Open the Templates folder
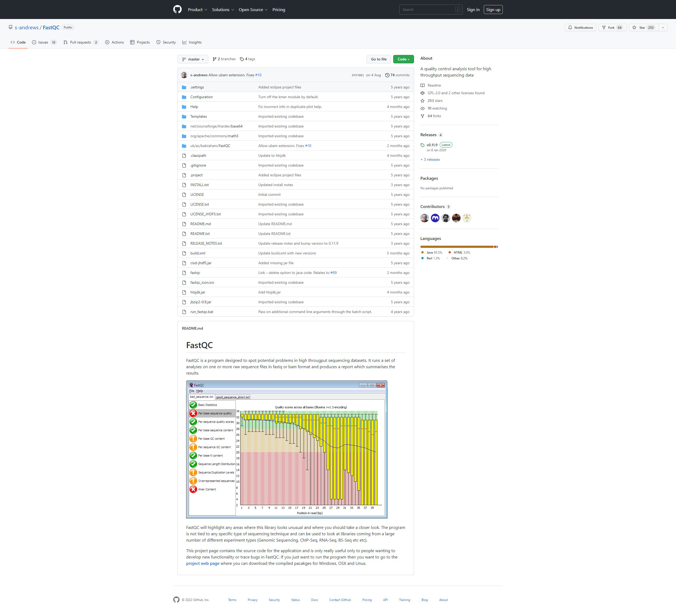 (x=199, y=116)
